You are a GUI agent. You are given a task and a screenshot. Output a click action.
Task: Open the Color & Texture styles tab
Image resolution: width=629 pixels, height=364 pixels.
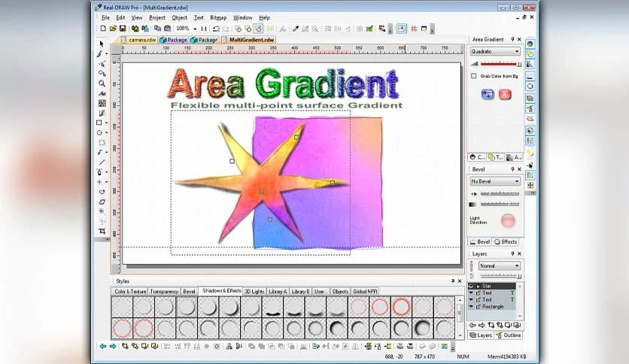[130, 292]
